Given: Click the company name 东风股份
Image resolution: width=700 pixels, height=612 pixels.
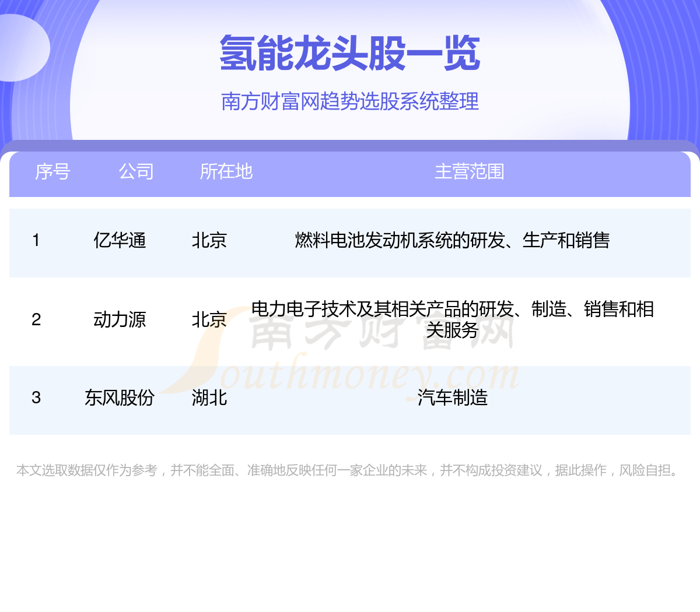Looking at the screenshot, I should pos(120,398).
